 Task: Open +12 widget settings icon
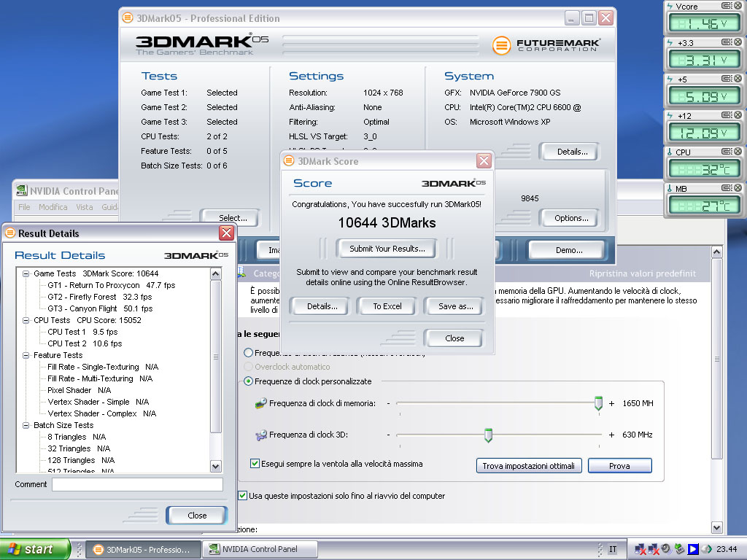pyautogui.click(x=727, y=114)
